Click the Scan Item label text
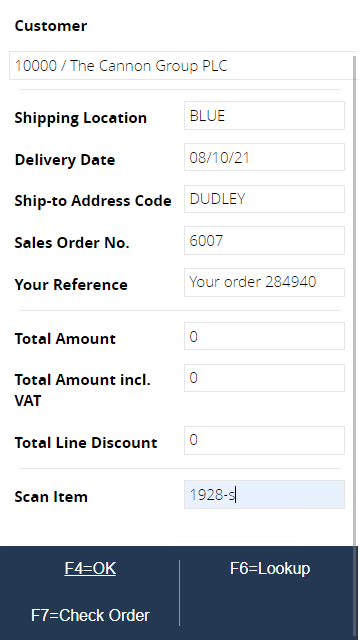 point(51,497)
